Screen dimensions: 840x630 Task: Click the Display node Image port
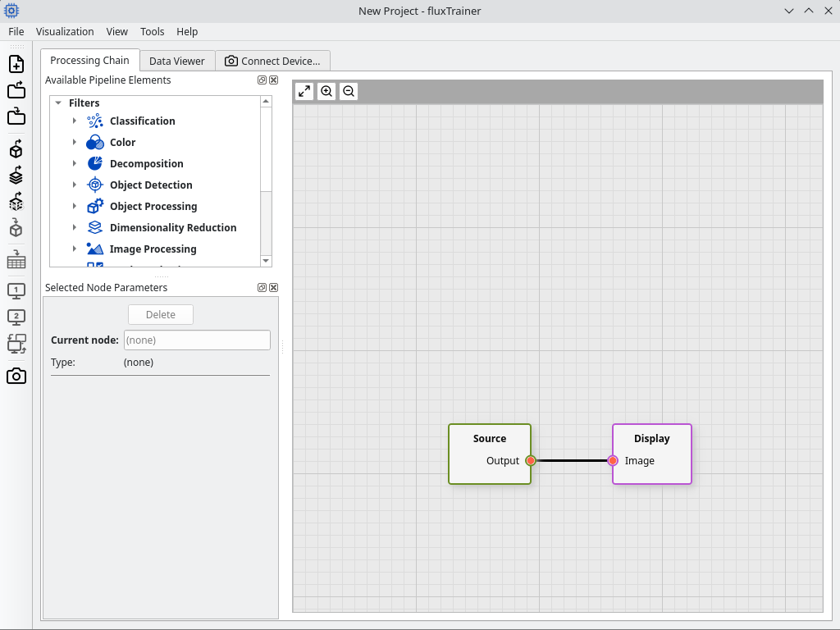(x=613, y=461)
